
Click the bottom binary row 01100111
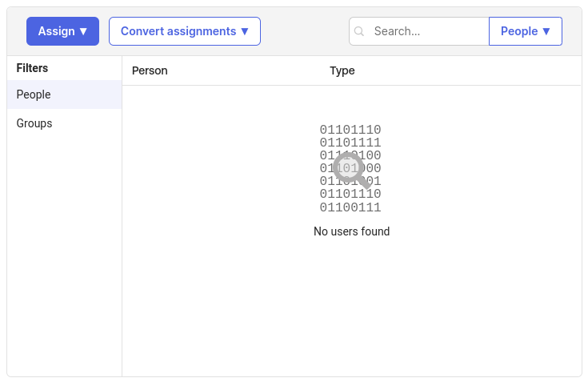click(x=350, y=207)
